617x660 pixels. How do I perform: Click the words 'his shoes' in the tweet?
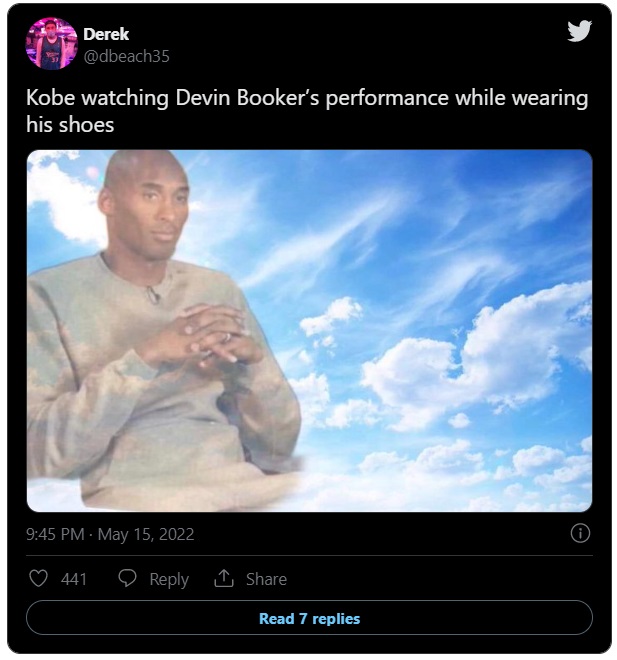70,125
